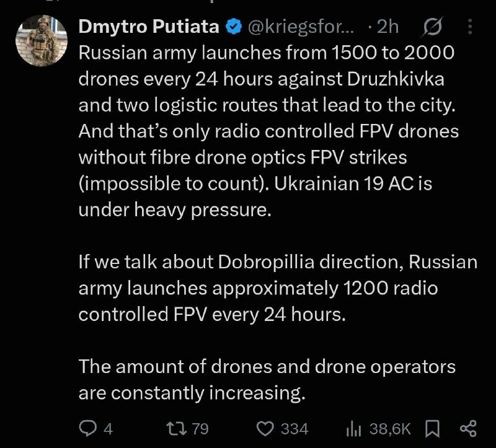496x448 pixels.
Task: Click the 334 likes count
Action: coord(294,429)
